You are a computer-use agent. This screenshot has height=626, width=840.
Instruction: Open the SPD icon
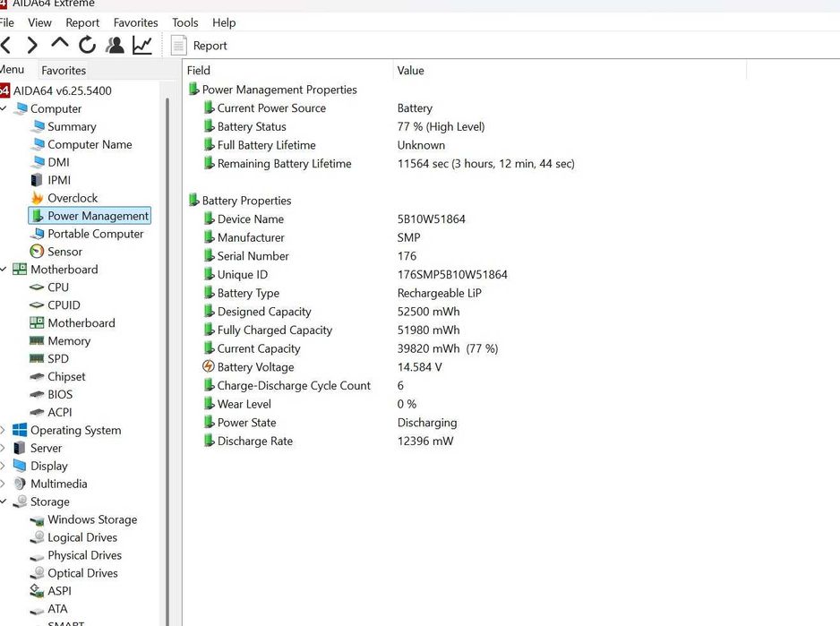[x=37, y=358]
